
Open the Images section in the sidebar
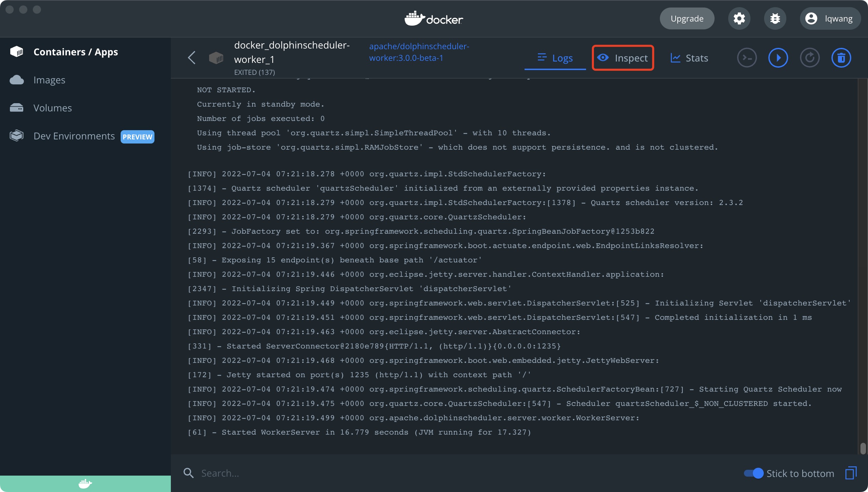[49, 80]
